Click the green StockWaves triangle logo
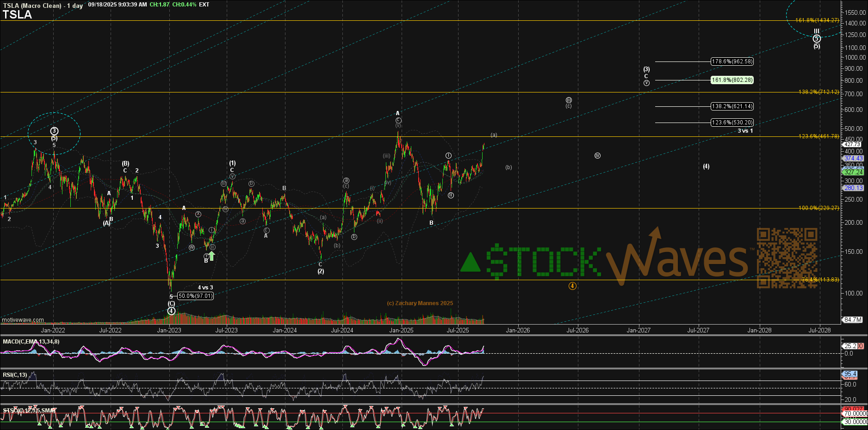 coord(471,263)
